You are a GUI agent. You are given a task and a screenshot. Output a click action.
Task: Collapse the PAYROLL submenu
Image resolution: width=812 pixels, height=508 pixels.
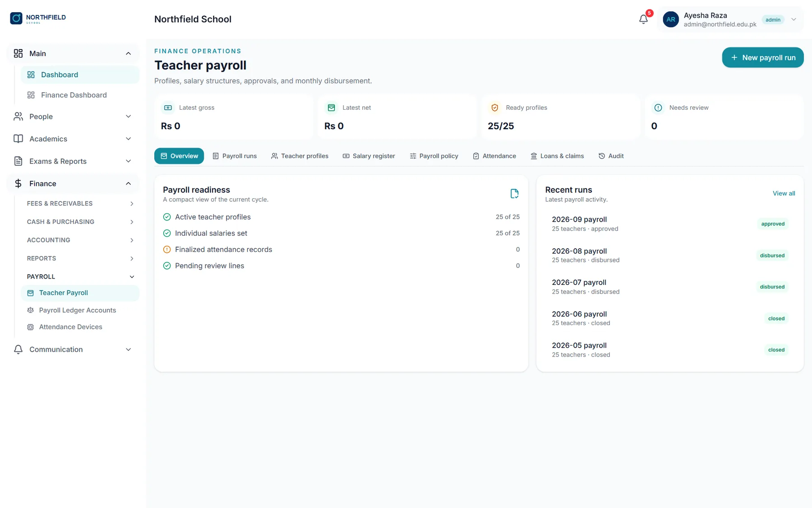80,277
